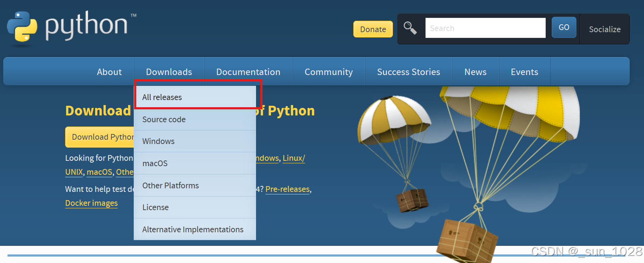Open the About navigation menu
Screen dimensions: 644x263
point(109,72)
